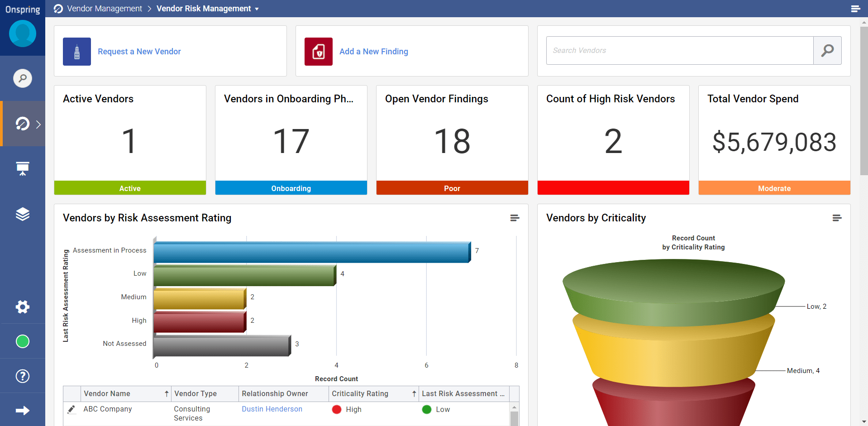The width and height of the screenshot is (868, 426).
Task: Open the administration gear icon
Action: [22, 307]
